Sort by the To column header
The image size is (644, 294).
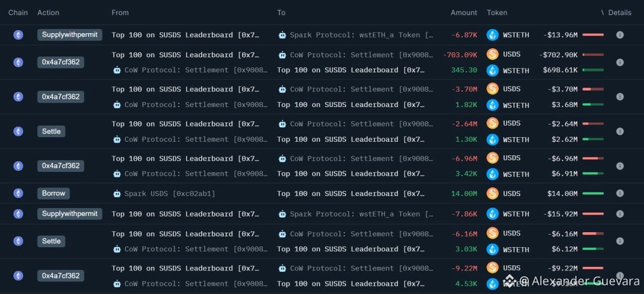point(281,13)
